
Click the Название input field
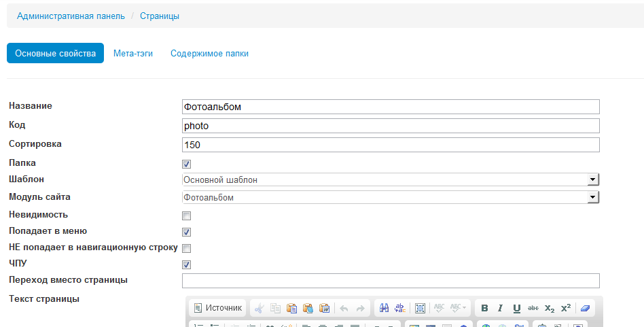pyautogui.click(x=391, y=107)
